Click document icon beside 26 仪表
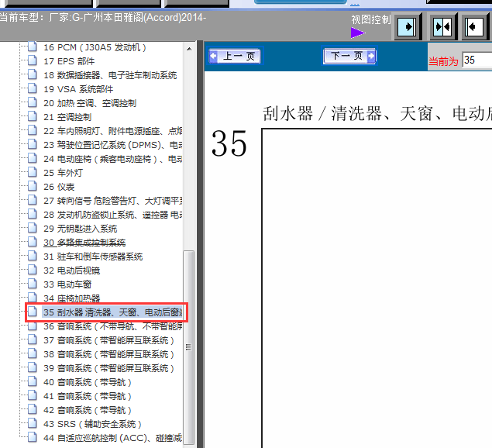This screenshot has width=492, height=448. 33,185
